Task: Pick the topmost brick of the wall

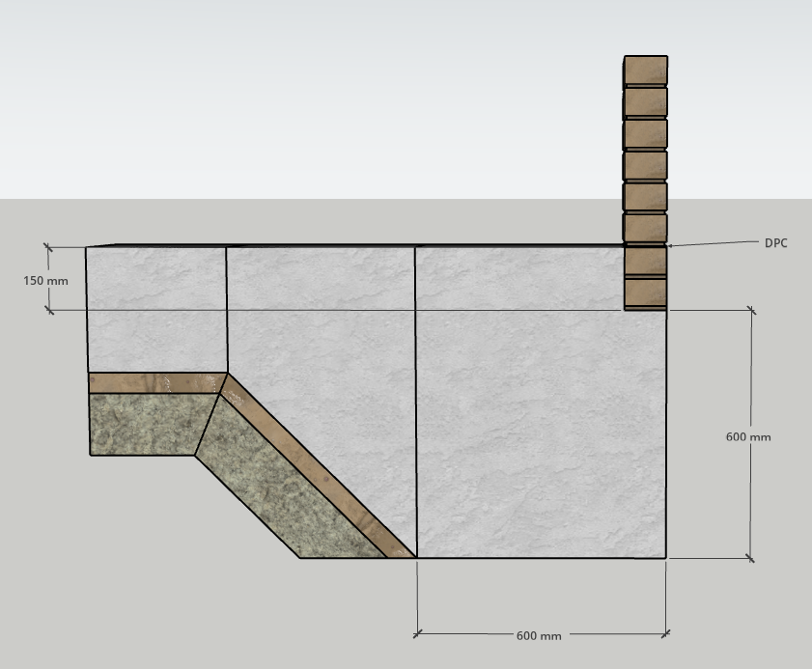Action: tap(646, 70)
